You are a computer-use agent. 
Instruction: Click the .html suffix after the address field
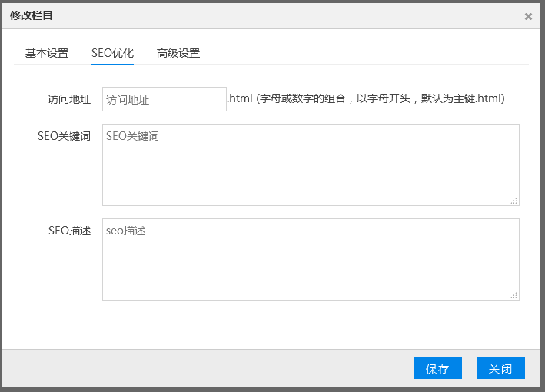pyautogui.click(x=240, y=98)
